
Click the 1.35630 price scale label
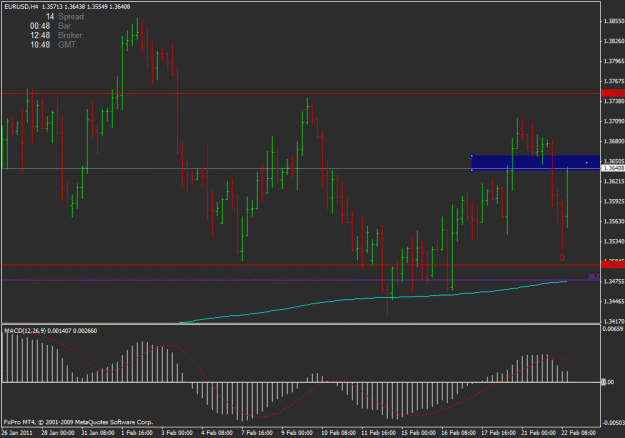tap(614, 221)
